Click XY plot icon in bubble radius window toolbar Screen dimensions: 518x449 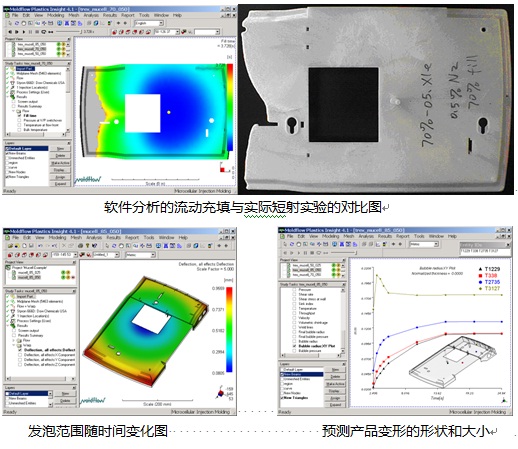click(x=378, y=244)
